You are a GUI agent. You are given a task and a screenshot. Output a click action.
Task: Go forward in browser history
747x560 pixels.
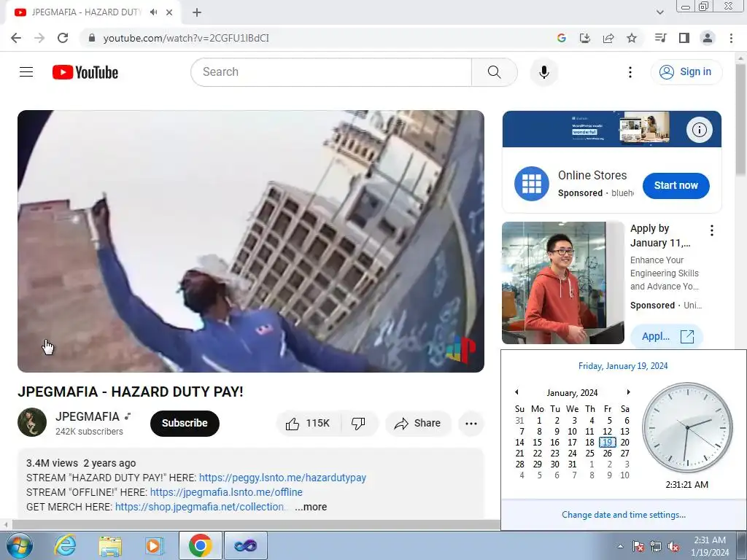pyautogui.click(x=39, y=38)
